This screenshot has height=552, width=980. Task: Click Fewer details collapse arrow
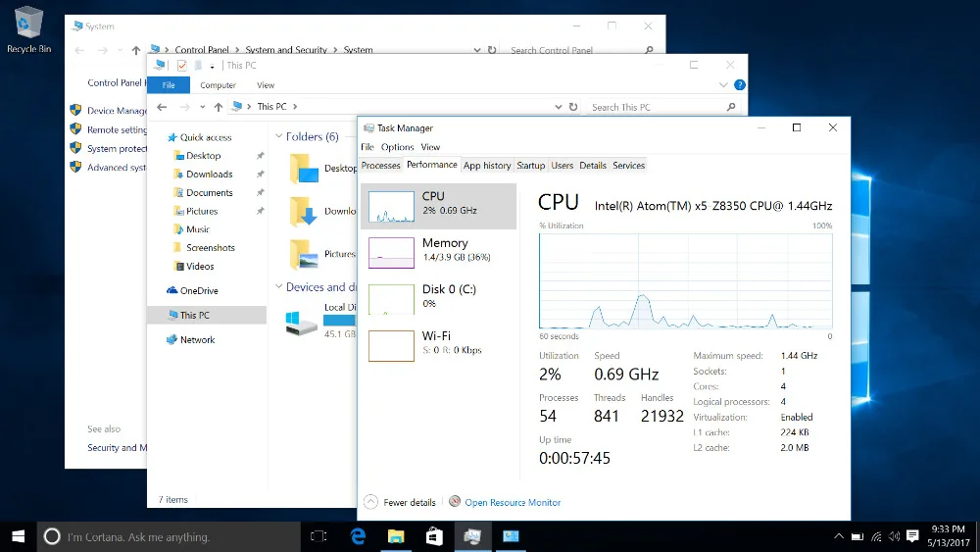tap(370, 502)
